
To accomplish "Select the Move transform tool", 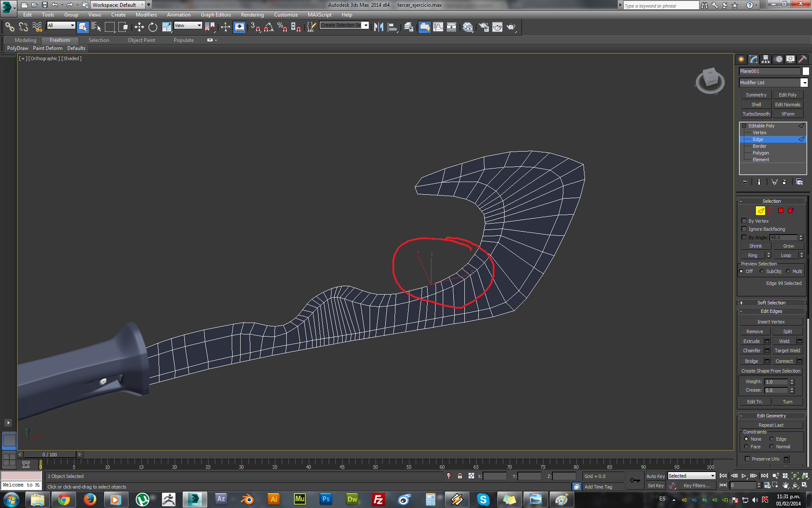I will [139, 27].
